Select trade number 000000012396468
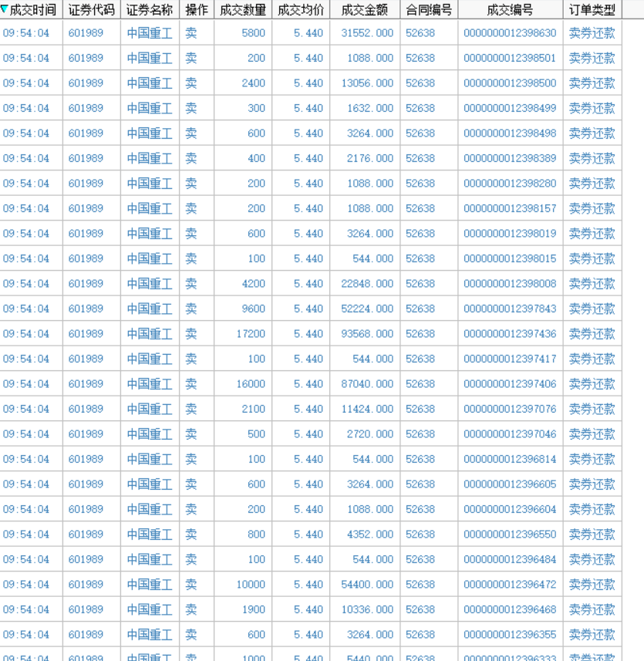This screenshot has height=661, width=644. [510, 609]
